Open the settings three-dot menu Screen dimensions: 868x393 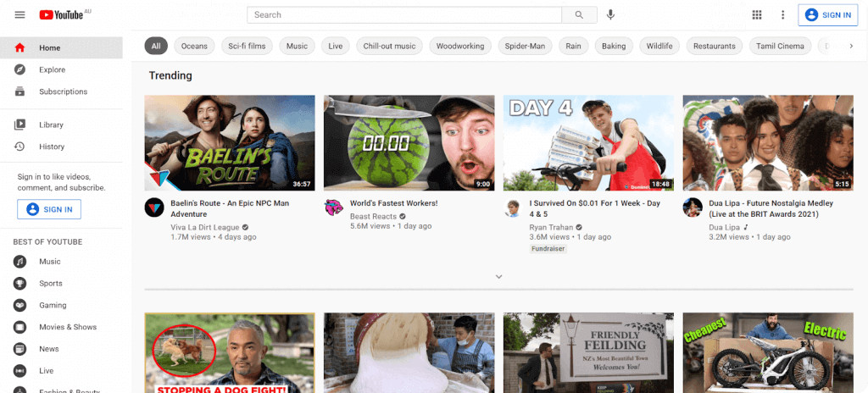tap(782, 15)
